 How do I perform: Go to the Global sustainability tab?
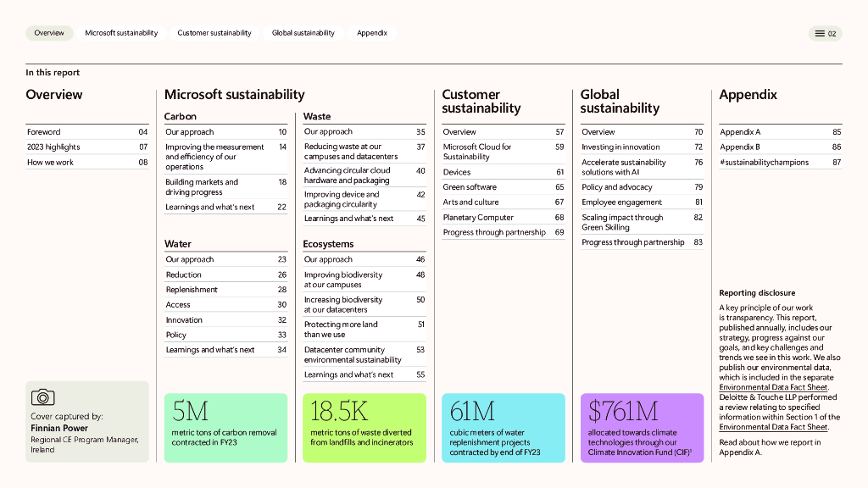click(303, 33)
